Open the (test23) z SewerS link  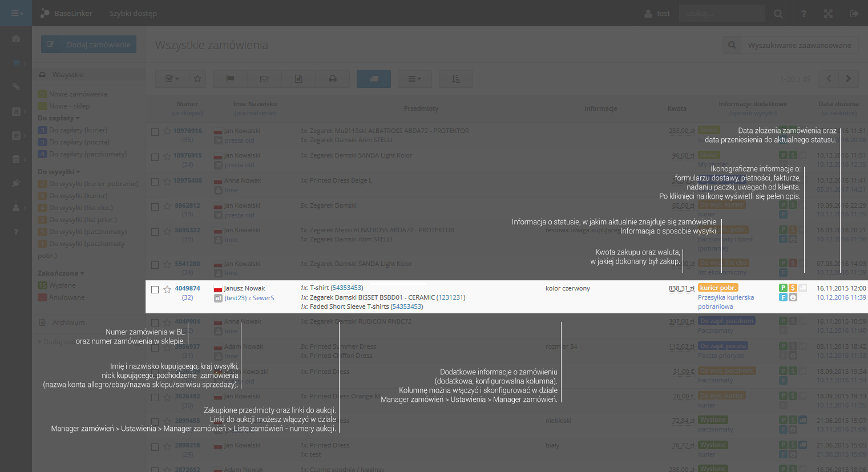[x=249, y=298]
